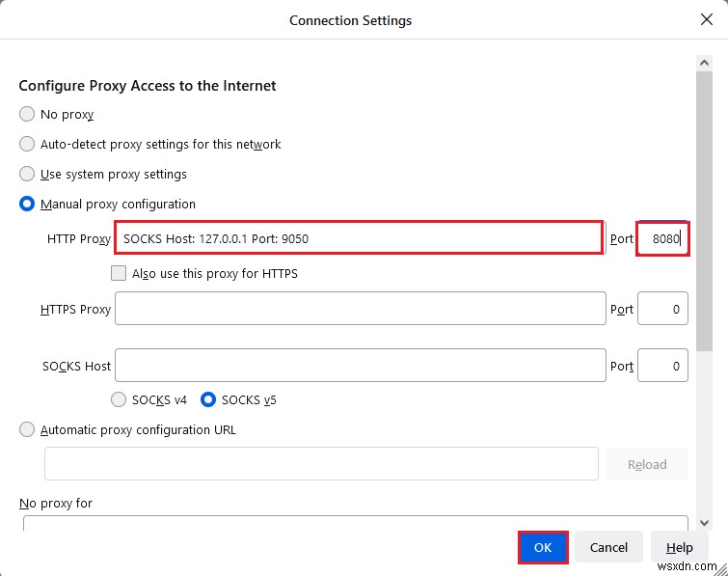
Task: Check Also use this proxy for HTTPS
Action: 119,273
